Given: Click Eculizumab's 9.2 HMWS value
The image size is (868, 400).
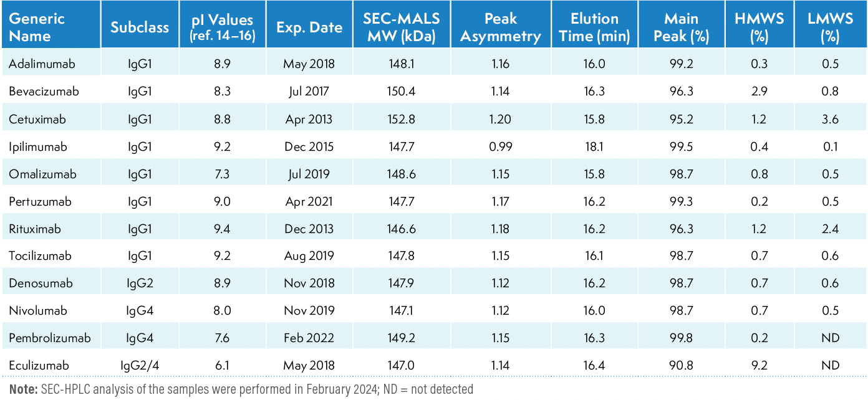Looking at the screenshot, I should (758, 366).
